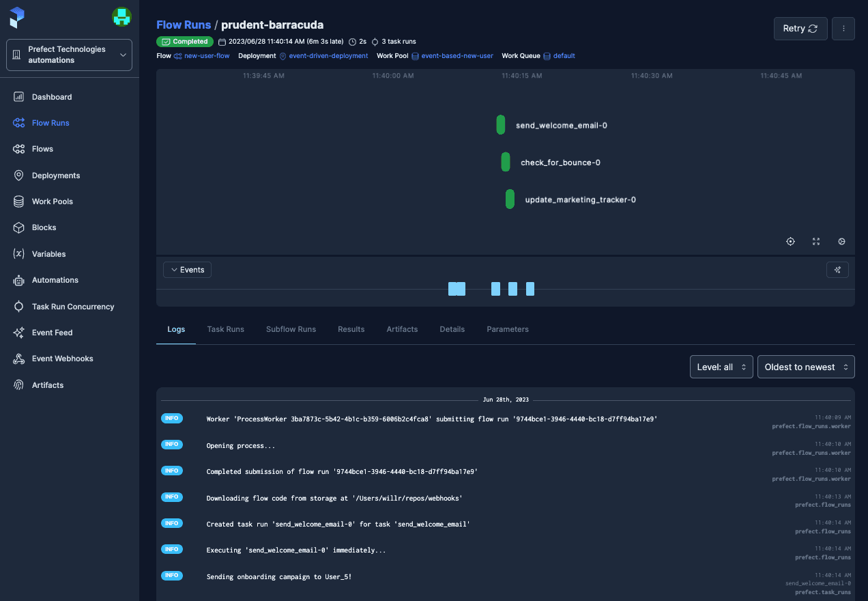
Task: Switch to the Task Runs tab
Action: tap(225, 329)
